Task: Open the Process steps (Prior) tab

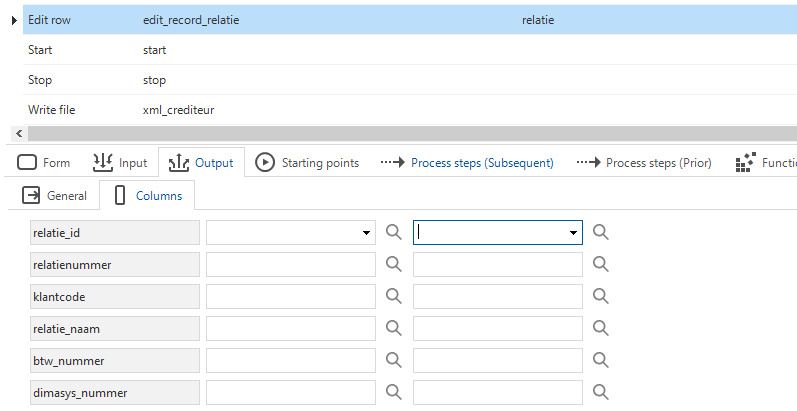Action: (x=643, y=163)
